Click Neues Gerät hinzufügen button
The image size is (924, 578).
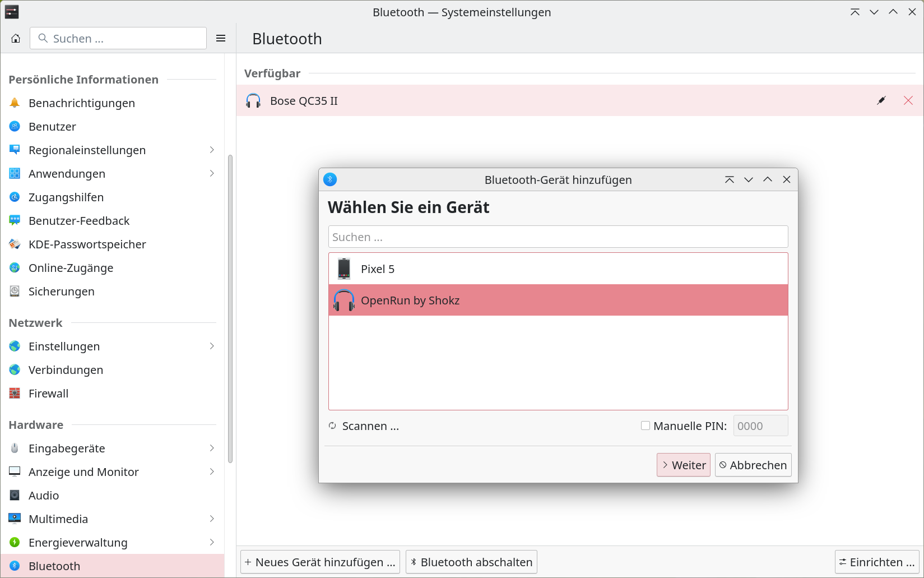coord(320,562)
